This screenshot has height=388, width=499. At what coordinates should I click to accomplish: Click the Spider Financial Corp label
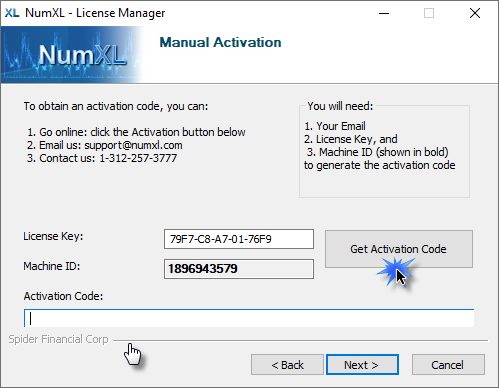coord(58,339)
